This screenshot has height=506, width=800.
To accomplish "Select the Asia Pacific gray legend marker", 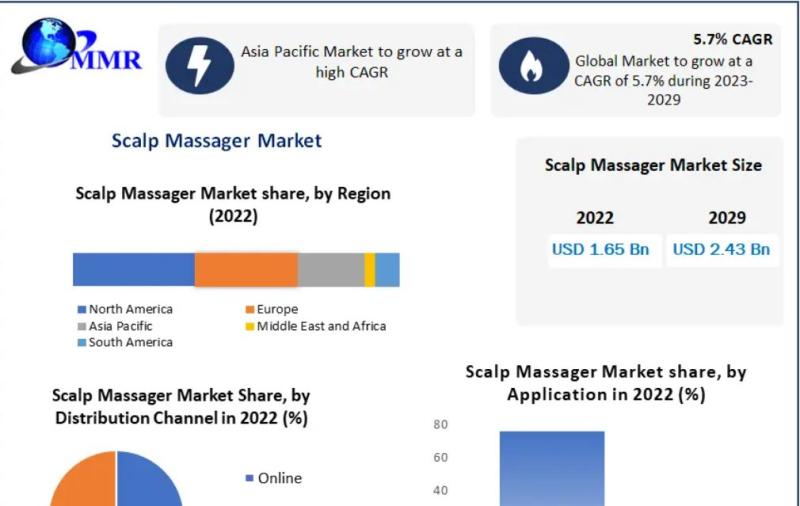I will pyautogui.click(x=82, y=326).
